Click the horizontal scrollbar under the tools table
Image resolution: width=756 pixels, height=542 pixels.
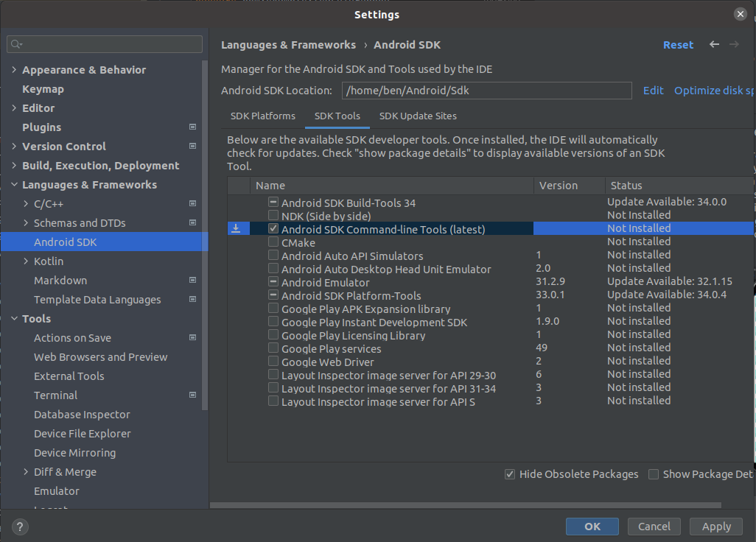click(x=465, y=505)
